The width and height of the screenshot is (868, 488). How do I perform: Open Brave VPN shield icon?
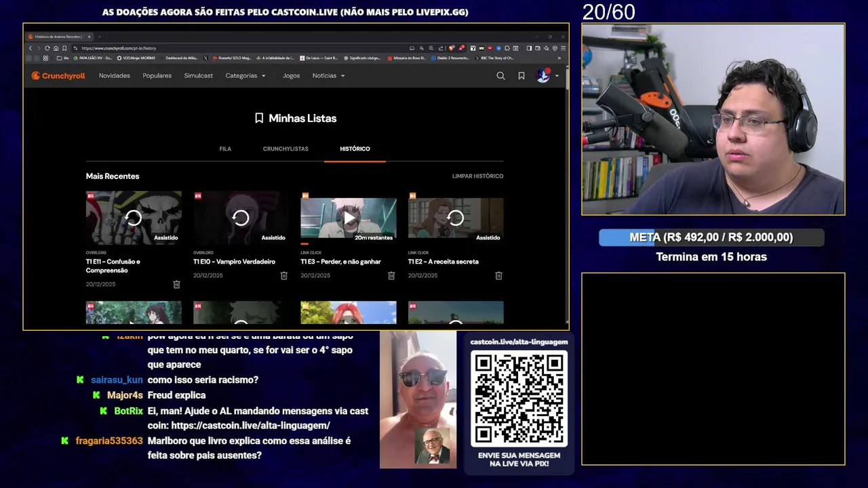pos(555,48)
